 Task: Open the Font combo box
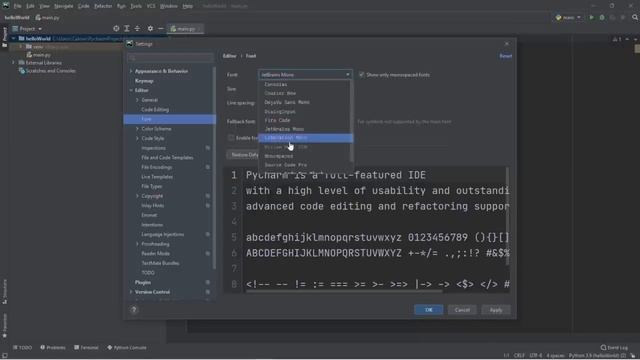pyautogui.click(x=305, y=75)
